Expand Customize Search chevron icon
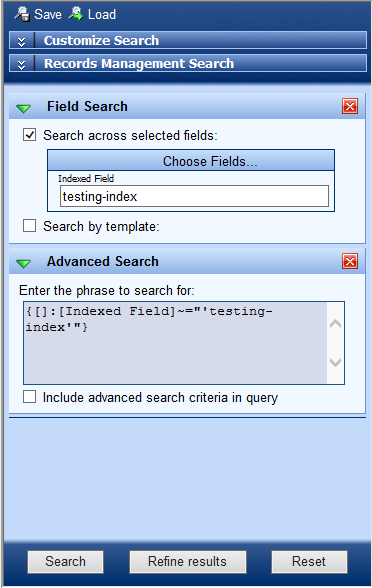The image size is (372, 588). [21, 42]
